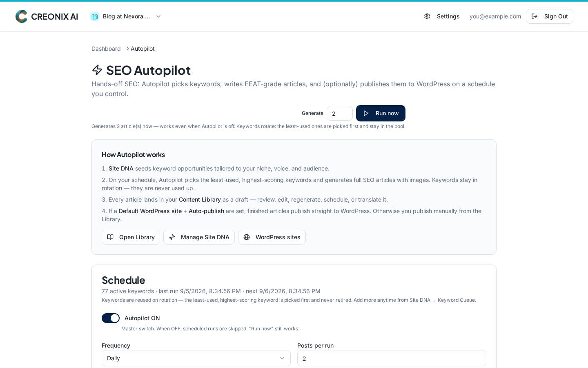Click the WordPress sites button
The width and height of the screenshot is (588, 368).
(272, 237)
